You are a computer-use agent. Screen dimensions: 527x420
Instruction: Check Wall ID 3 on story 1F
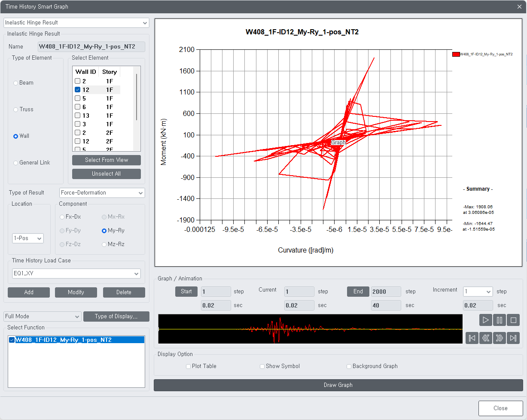coord(77,124)
